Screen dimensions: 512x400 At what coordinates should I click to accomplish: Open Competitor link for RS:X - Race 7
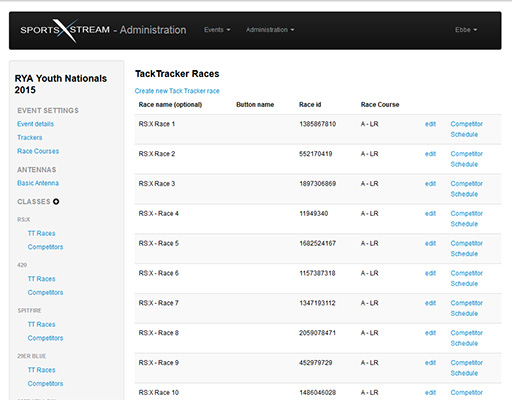467,303
